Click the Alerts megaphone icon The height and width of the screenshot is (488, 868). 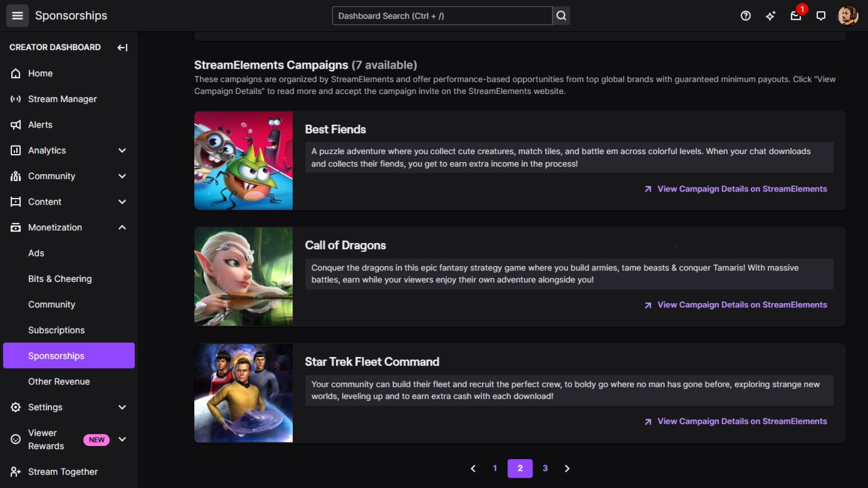(x=16, y=125)
